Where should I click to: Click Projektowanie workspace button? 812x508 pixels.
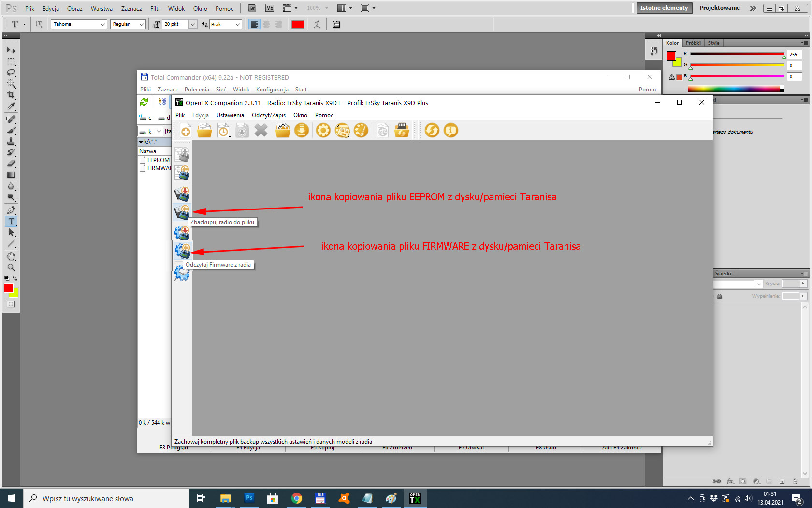point(720,8)
